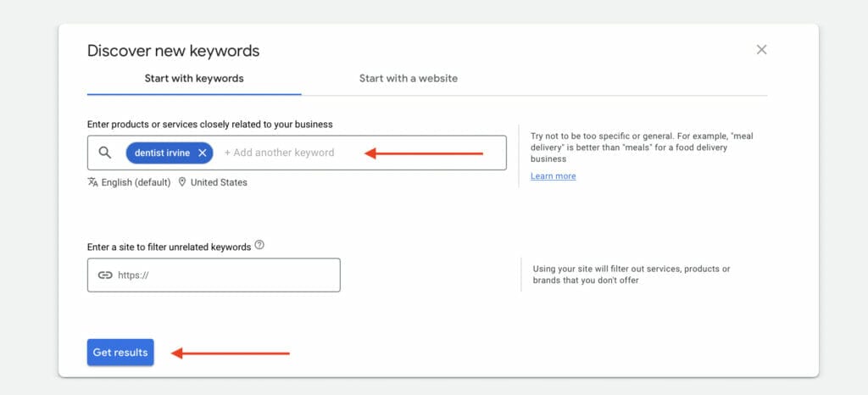868x395 pixels.
Task: Show help for filtering unrelated keywords
Action: pos(259,245)
